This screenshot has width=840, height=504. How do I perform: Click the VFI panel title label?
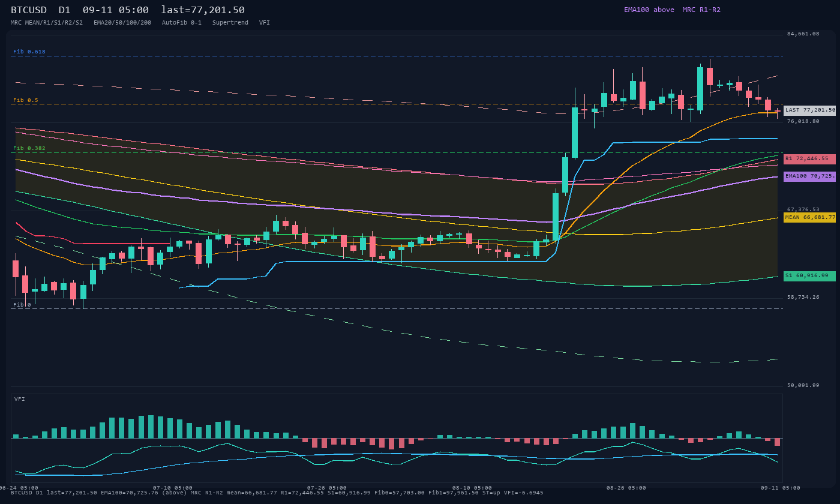click(20, 399)
